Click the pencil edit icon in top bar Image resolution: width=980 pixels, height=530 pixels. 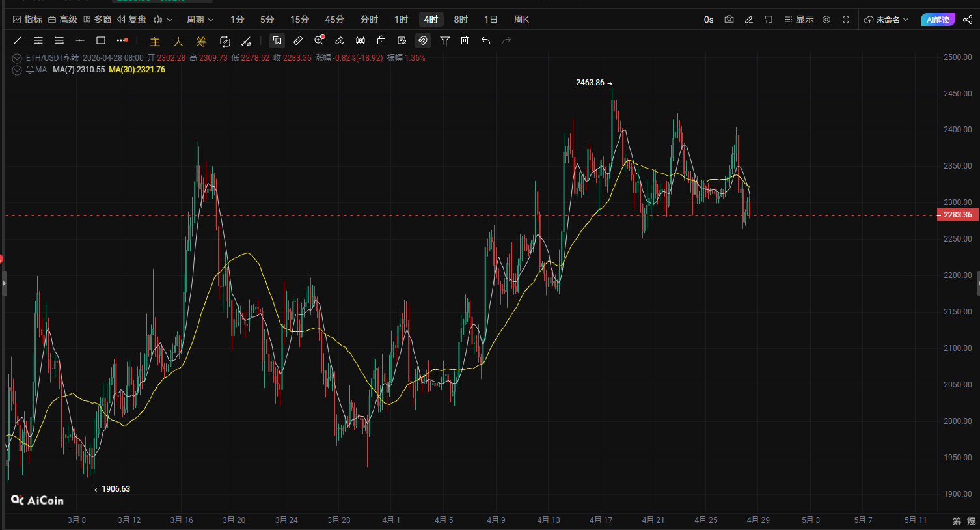coord(749,20)
